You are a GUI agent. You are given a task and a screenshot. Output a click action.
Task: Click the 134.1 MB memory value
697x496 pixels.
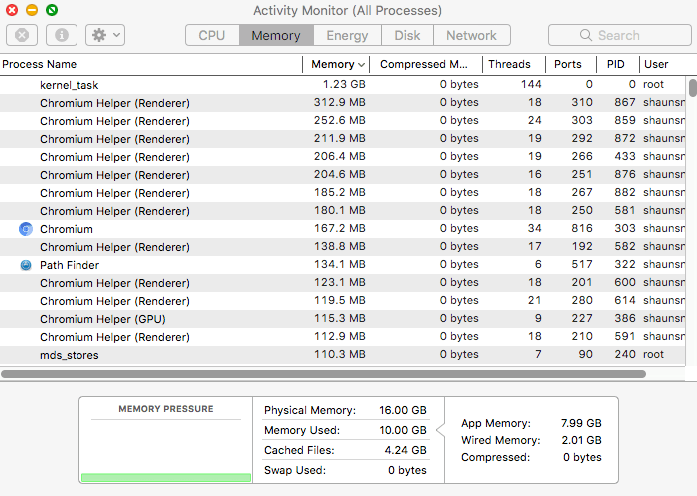pyautogui.click(x=340, y=264)
